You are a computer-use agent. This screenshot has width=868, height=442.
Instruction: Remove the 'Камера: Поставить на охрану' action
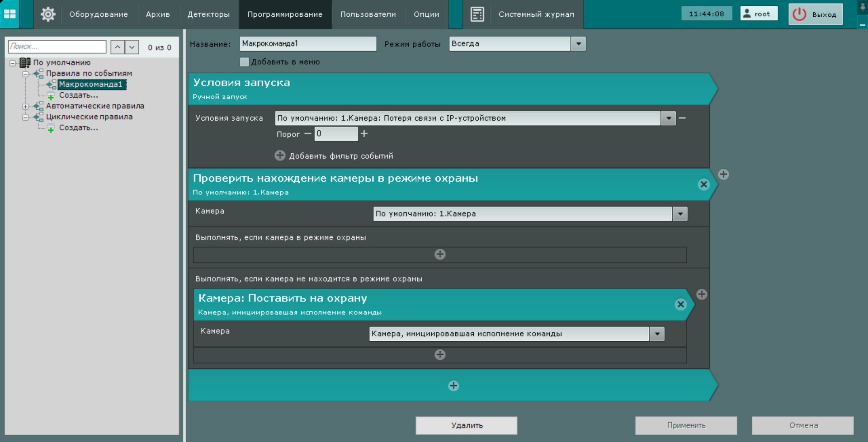[680, 305]
